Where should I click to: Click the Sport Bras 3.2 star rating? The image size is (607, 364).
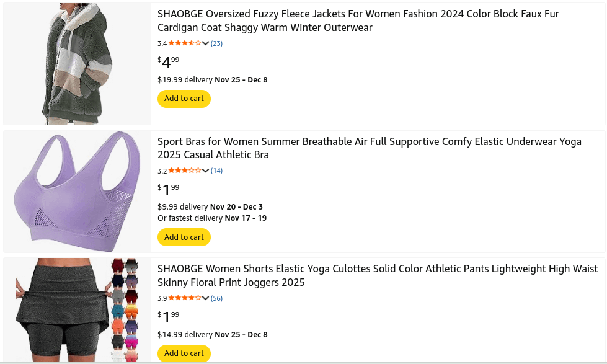[x=184, y=171]
